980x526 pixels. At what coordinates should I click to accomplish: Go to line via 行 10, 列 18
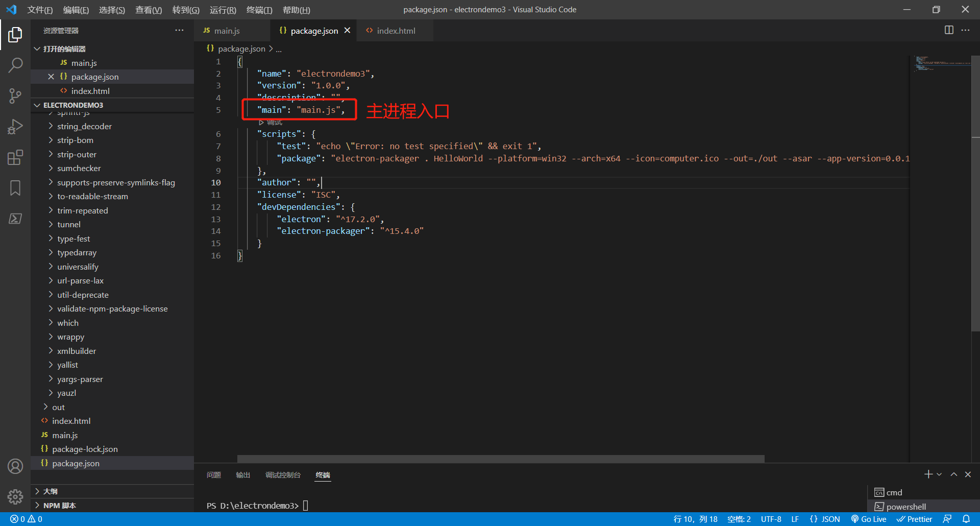(695, 519)
